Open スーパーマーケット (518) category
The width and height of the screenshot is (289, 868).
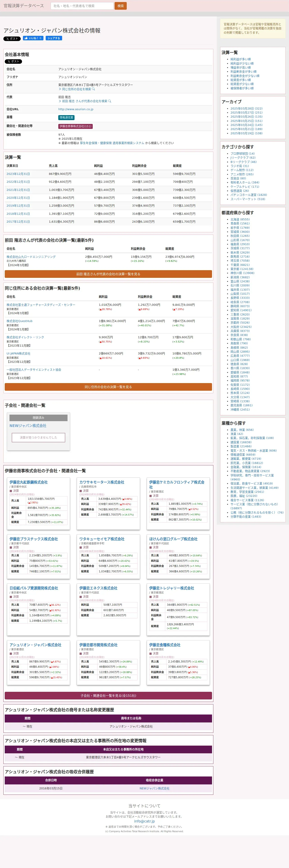[248, 199]
